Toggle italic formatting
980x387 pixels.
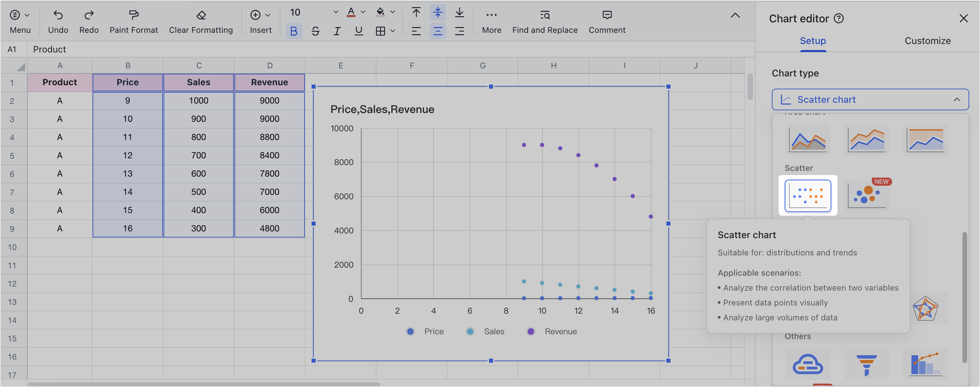pos(337,31)
